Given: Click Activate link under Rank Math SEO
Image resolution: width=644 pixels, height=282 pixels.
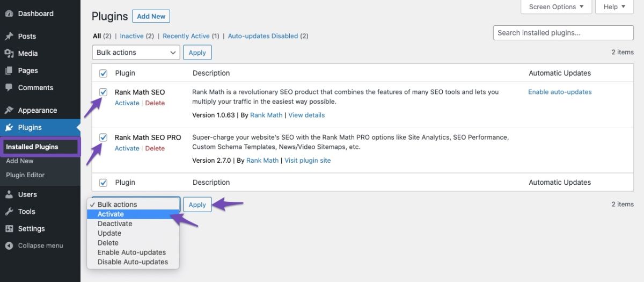Looking at the screenshot, I should pos(127,103).
